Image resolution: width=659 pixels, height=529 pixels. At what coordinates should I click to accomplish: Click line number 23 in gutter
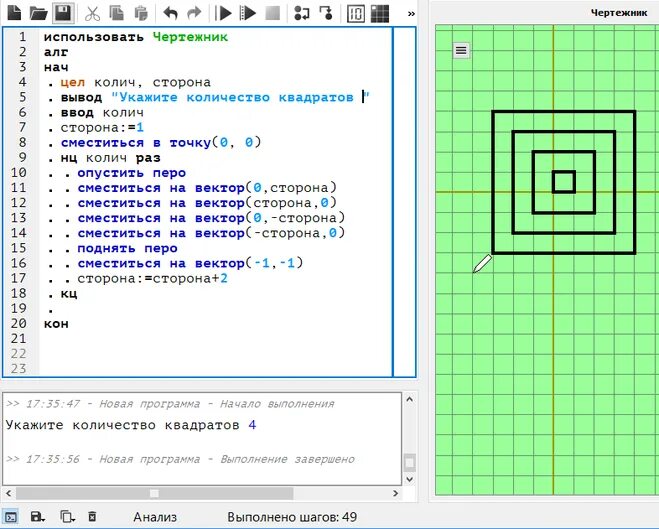[x=18, y=369]
